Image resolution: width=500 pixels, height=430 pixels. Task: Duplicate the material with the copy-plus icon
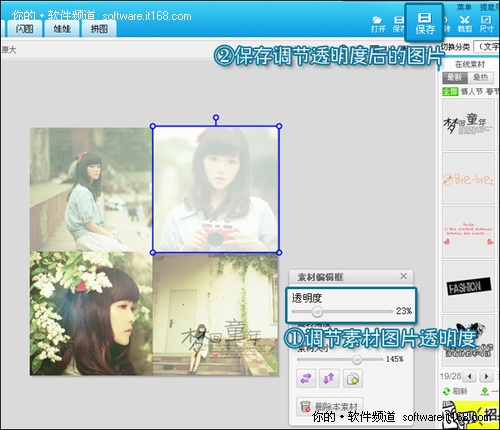click(x=353, y=378)
